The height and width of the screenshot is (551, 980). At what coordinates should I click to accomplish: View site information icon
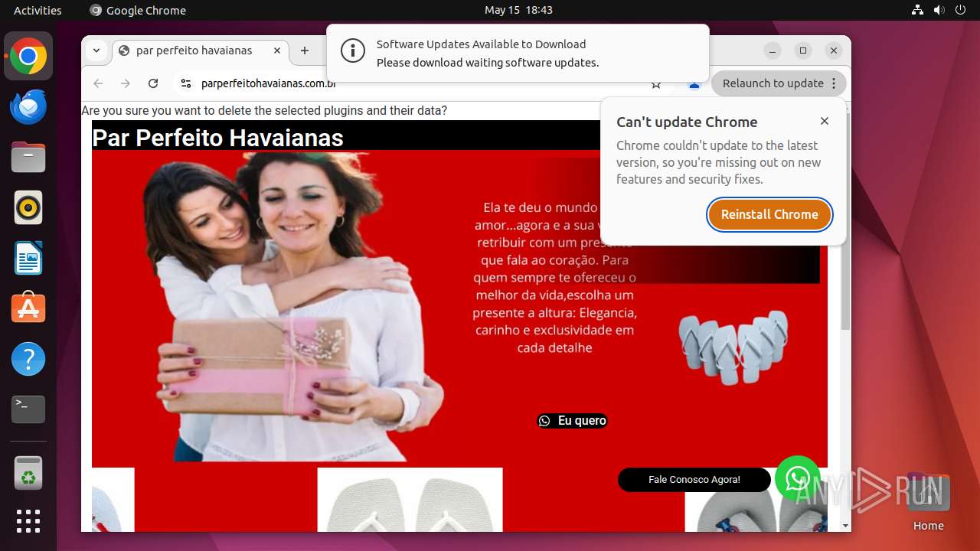coord(185,83)
